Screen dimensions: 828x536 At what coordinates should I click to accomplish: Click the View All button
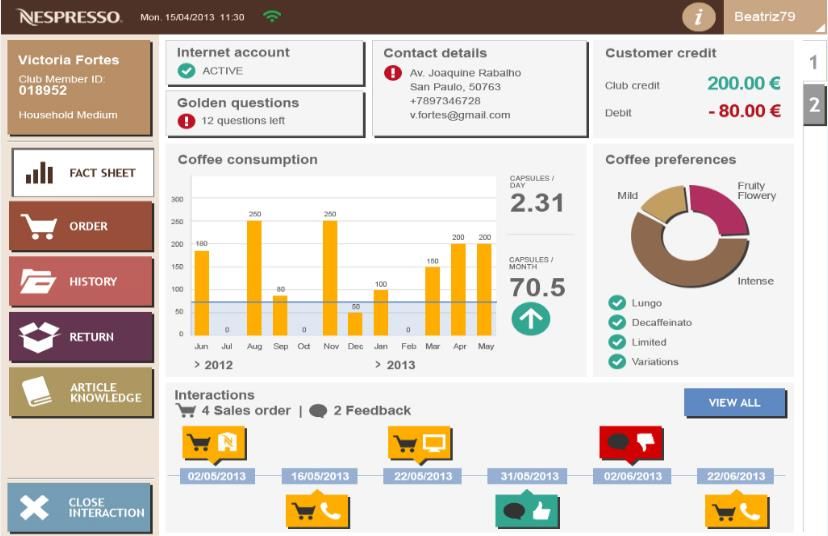click(x=735, y=403)
